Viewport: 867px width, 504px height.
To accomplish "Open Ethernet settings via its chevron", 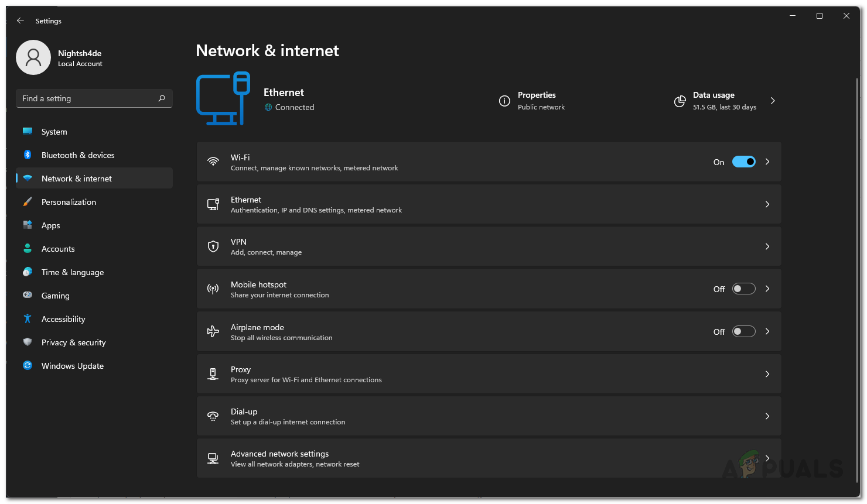I will 767,204.
